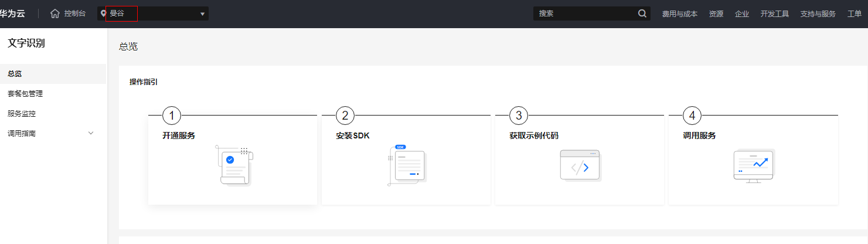Expand the 调用指南 sidebar section
This screenshot has height=244, width=868.
click(x=91, y=133)
